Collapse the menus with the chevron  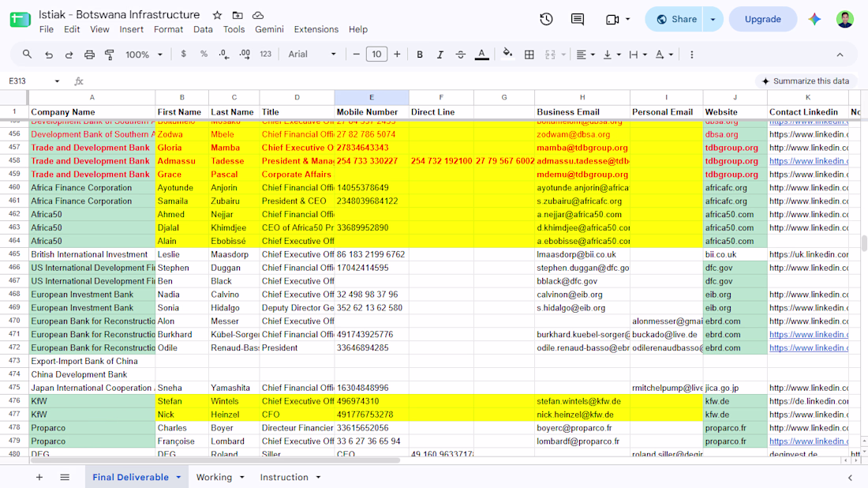click(x=840, y=54)
